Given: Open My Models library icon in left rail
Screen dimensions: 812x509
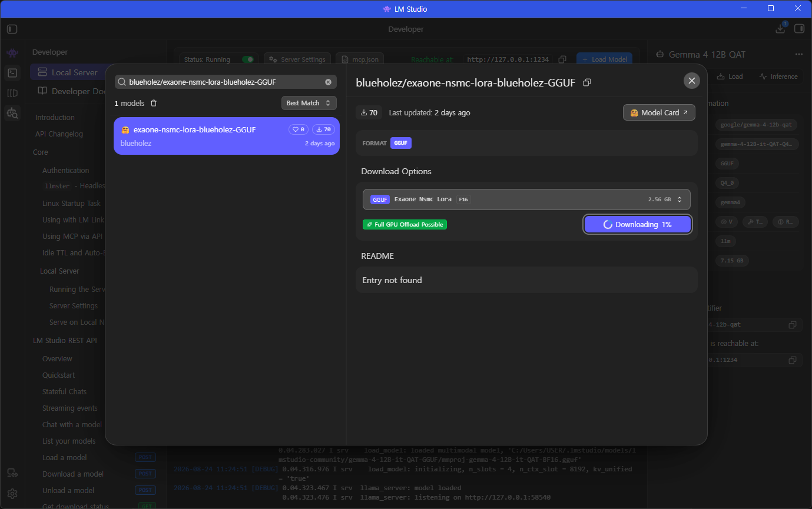Looking at the screenshot, I should (x=12, y=93).
